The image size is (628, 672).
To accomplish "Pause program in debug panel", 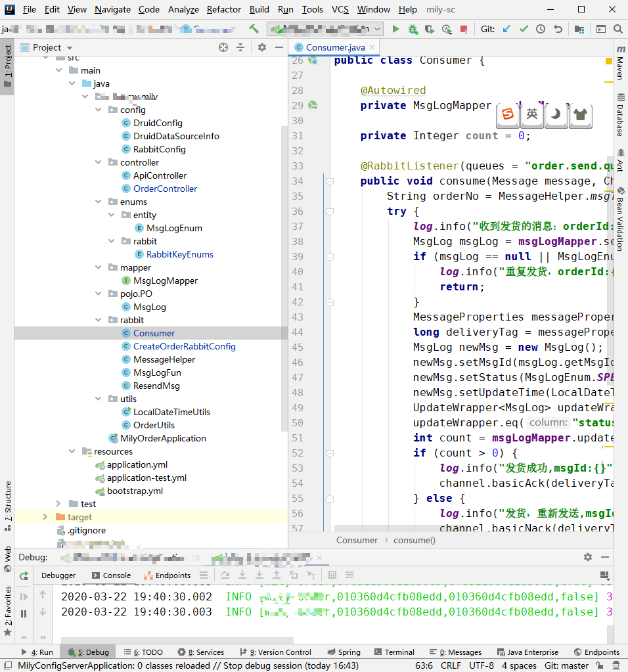I will 24,614.
